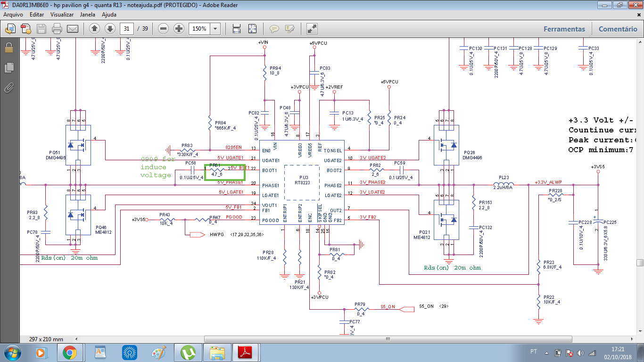The image size is (644, 362).
Task: Click the S5_ON signal label
Action: tap(426, 306)
